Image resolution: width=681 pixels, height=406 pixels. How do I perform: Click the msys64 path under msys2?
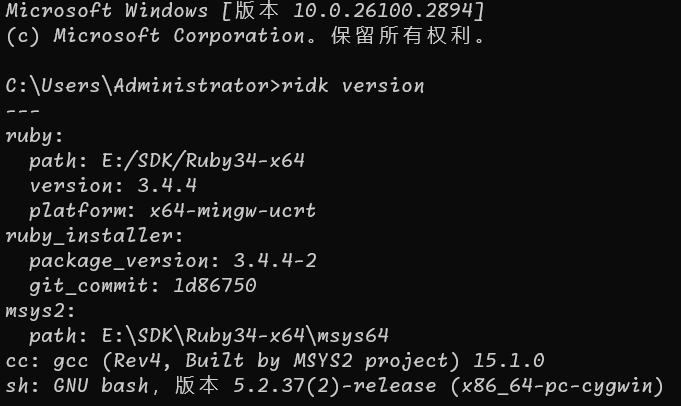click(x=260, y=335)
